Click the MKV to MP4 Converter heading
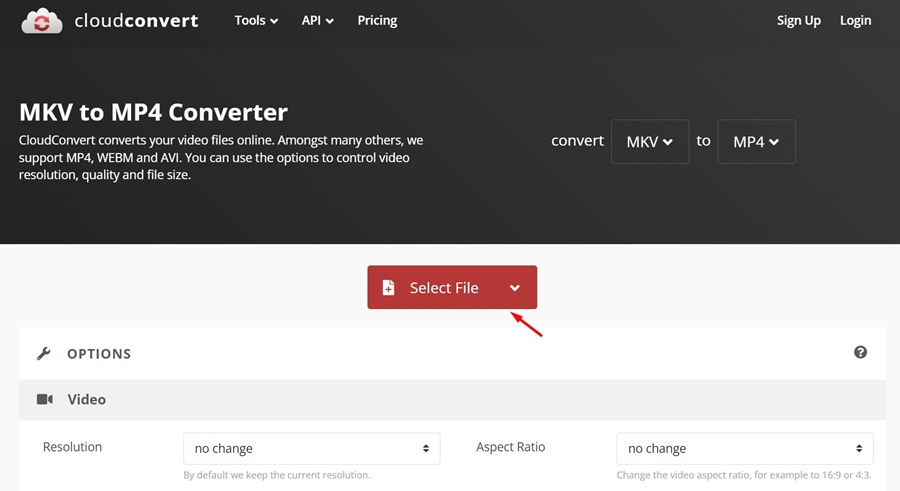The image size is (900, 491). tap(153, 112)
